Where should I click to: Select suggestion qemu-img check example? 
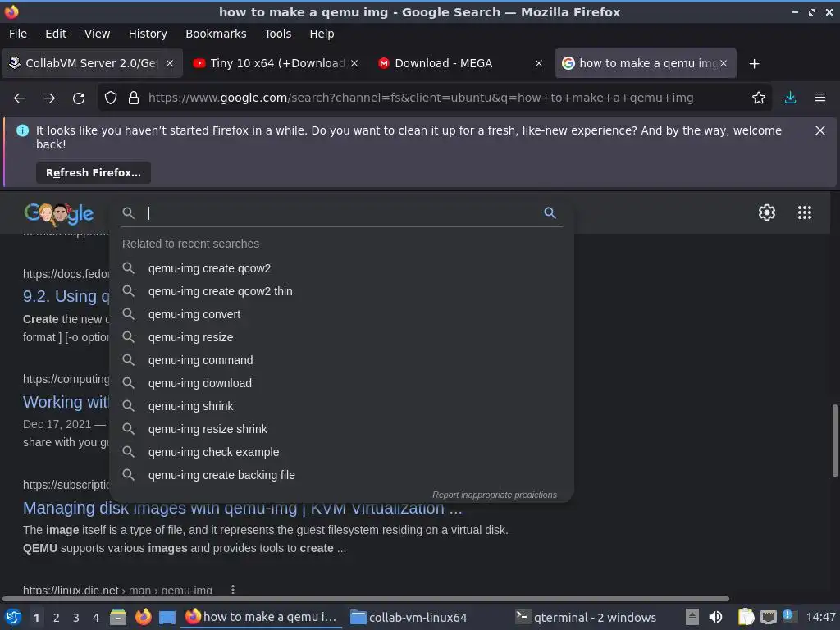(341, 452)
